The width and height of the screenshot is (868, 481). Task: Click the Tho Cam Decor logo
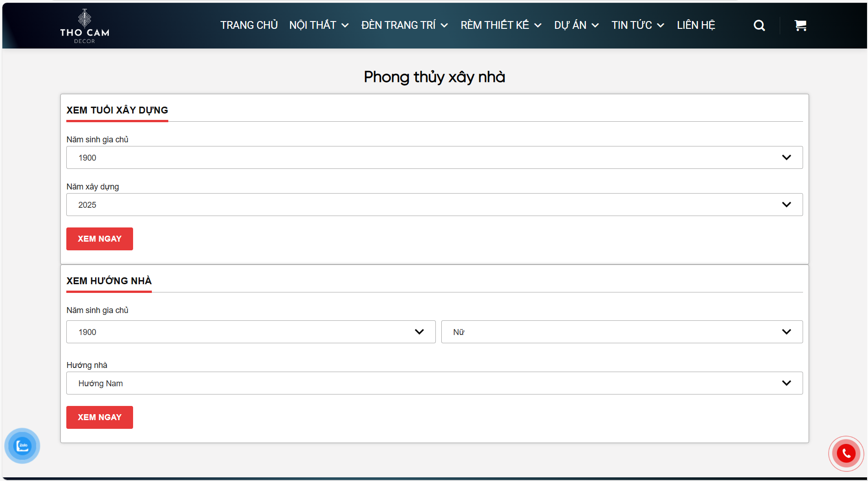click(85, 26)
